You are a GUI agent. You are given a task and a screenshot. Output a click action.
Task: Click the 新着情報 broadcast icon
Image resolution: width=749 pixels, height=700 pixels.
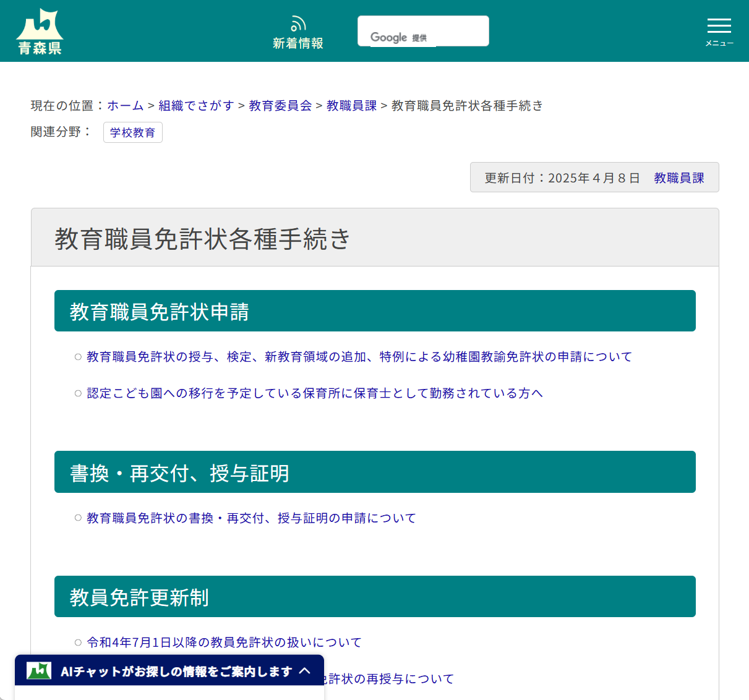298,22
